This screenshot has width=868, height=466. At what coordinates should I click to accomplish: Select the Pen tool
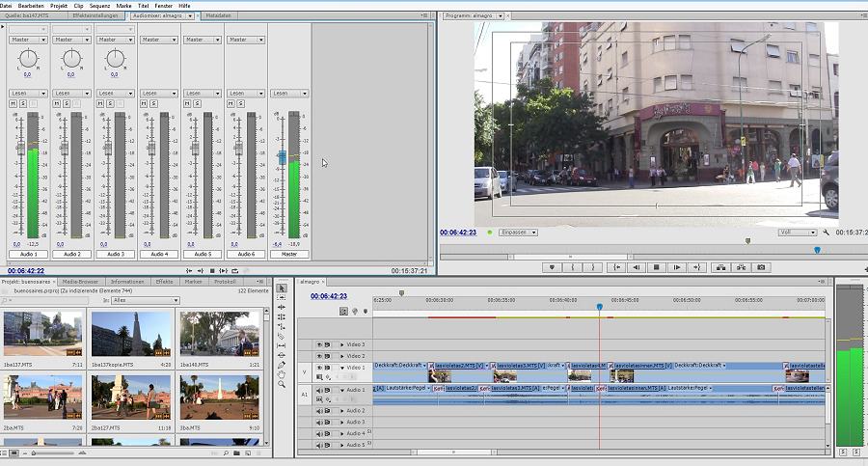click(282, 365)
